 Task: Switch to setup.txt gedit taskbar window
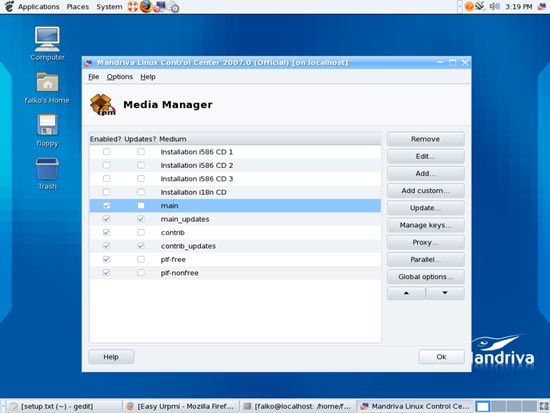pyautogui.click(x=64, y=406)
